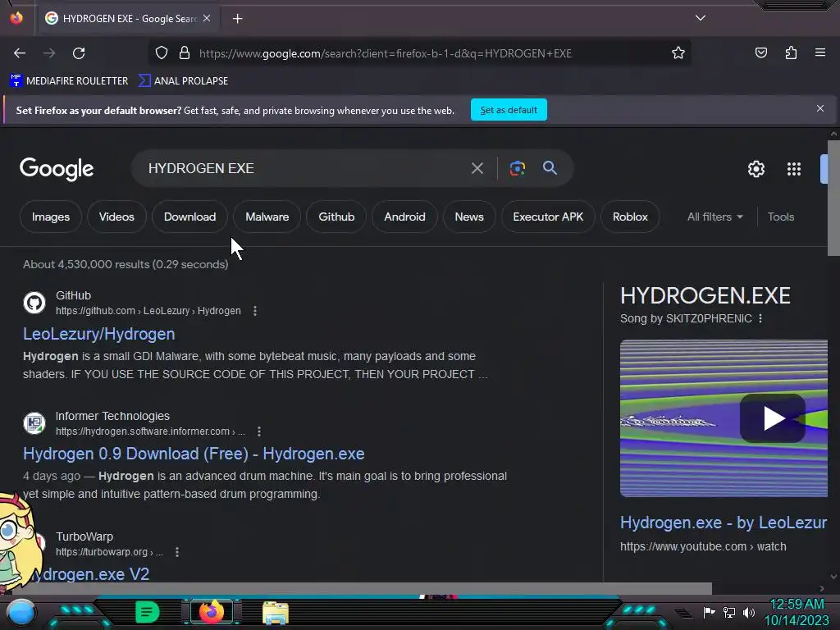Open the Informer result three-dot menu
Image resolution: width=840 pixels, height=630 pixels.
[259, 431]
